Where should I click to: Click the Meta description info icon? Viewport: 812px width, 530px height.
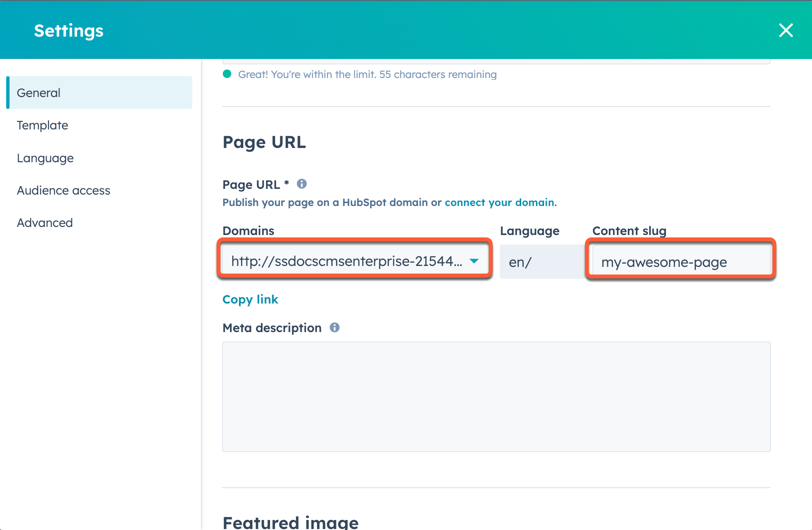pyautogui.click(x=335, y=327)
